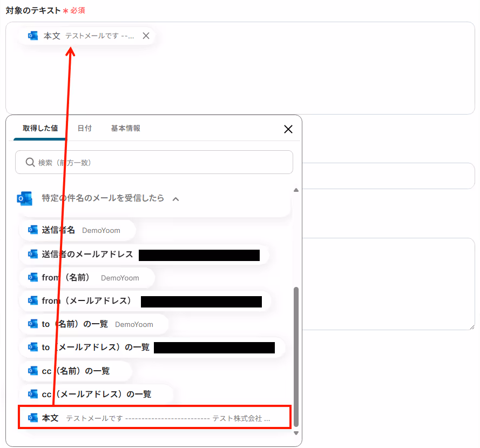Click Outlook icon on to（名前）の一覧 row

tap(33, 324)
